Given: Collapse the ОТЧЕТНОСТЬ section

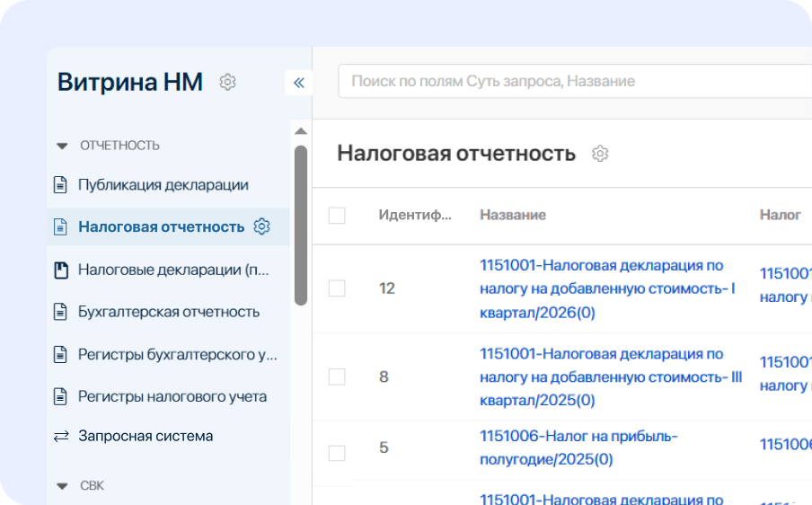Looking at the screenshot, I should [62, 146].
